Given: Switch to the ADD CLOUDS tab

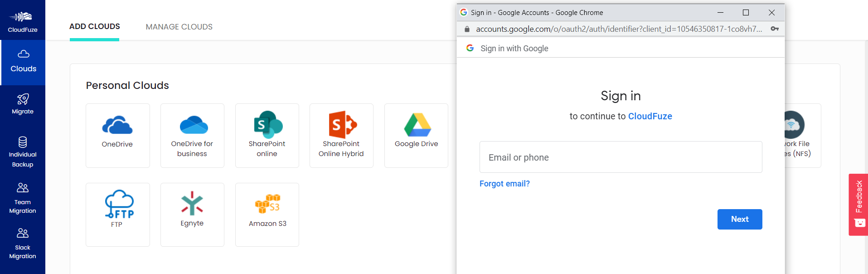Looking at the screenshot, I should (x=95, y=26).
